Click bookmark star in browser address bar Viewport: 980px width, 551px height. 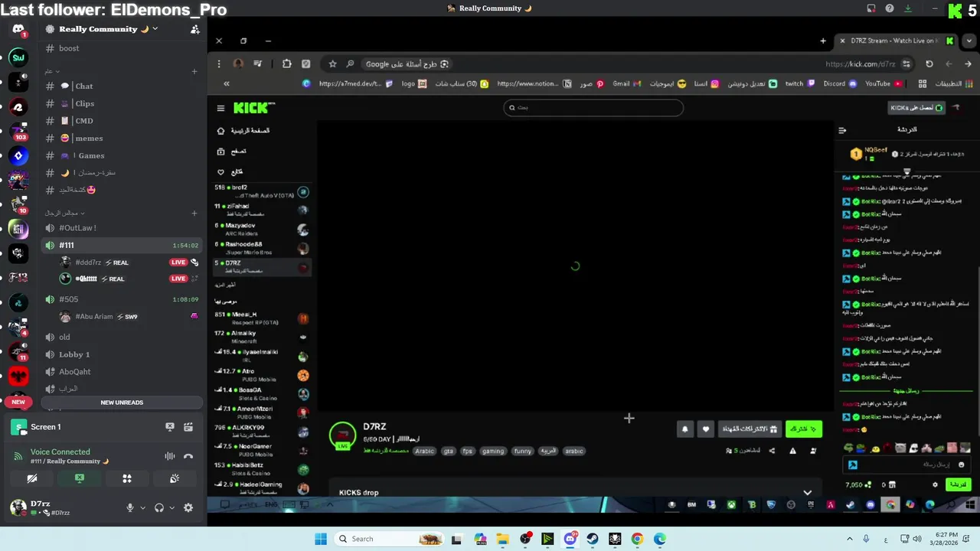pos(332,64)
